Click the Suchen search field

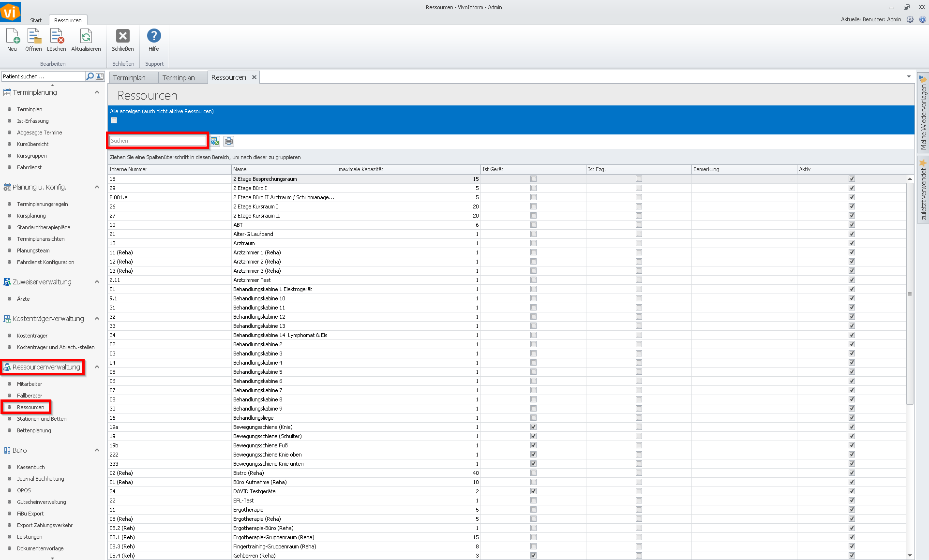[x=158, y=141]
